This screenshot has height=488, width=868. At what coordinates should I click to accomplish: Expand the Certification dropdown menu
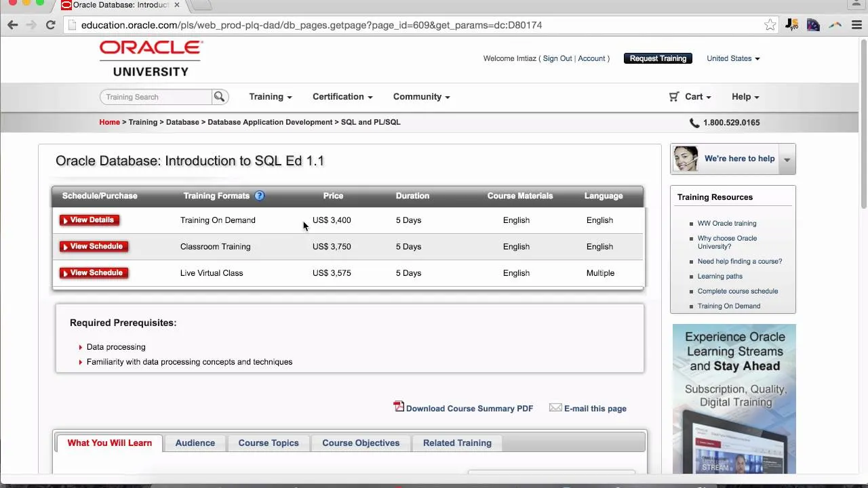point(342,97)
